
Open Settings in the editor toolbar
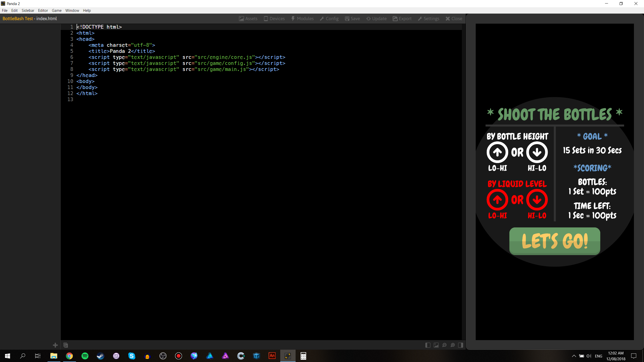(x=429, y=19)
